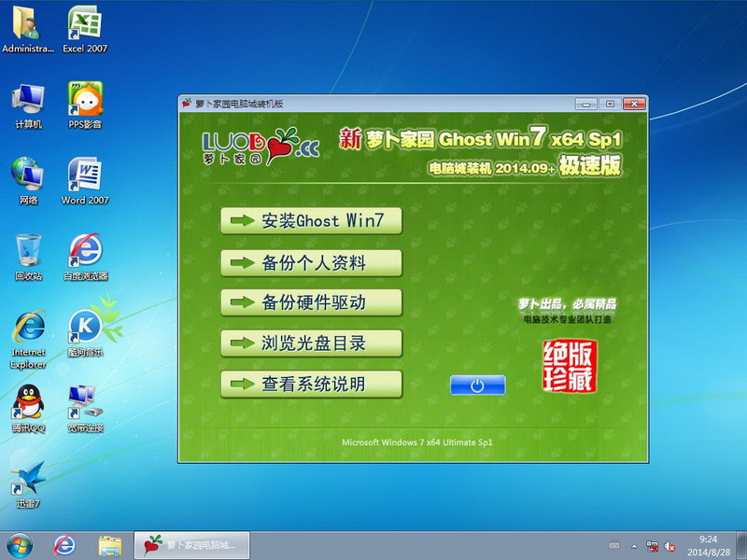This screenshot has width=747, height=560.
Task: Click the 备份个人资料 button
Action: pyautogui.click(x=312, y=263)
